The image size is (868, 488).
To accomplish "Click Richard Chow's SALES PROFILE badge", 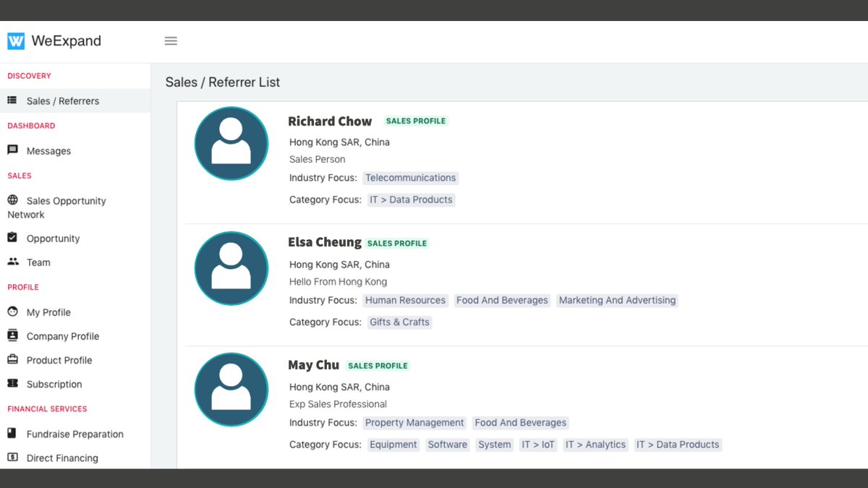I will pos(416,121).
